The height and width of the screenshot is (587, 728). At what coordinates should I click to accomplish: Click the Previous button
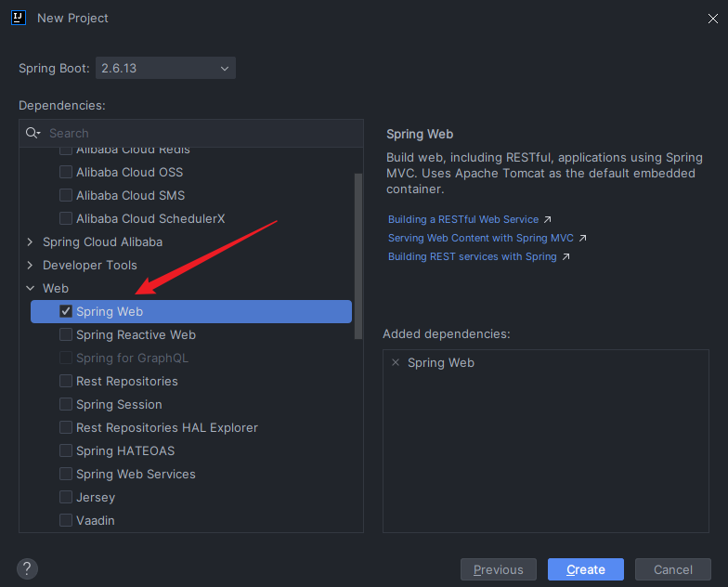(x=498, y=569)
